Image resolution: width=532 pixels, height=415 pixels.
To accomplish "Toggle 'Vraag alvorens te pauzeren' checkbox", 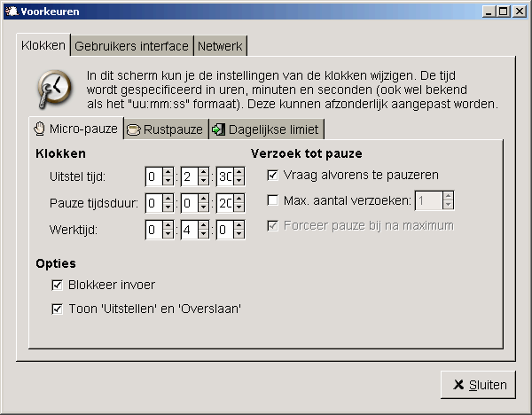I will coord(272,176).
